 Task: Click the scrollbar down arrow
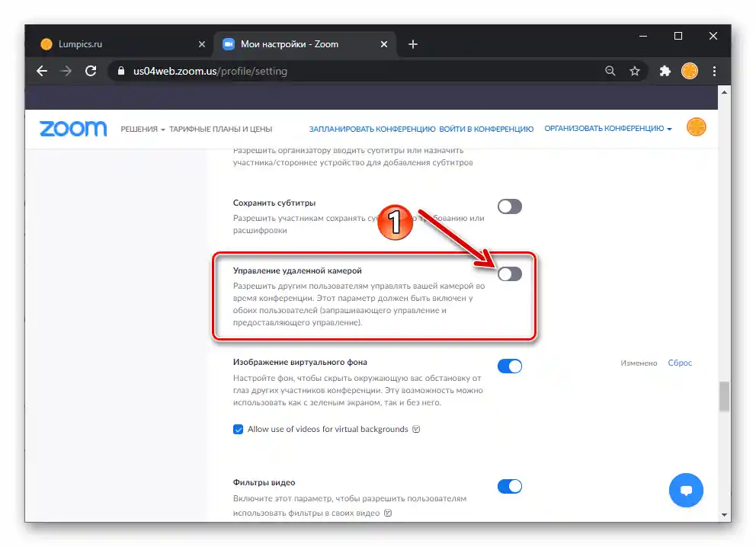(x=724, y=514)
